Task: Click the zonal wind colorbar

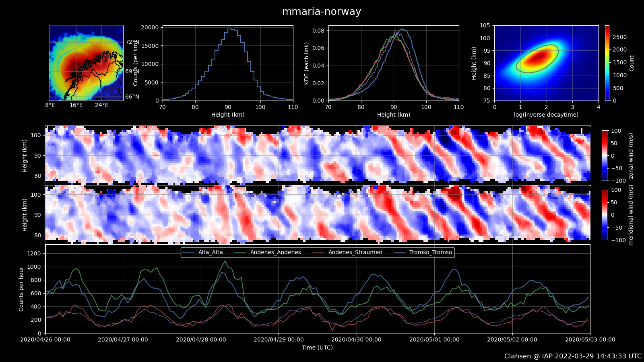Action: (605, 156)
